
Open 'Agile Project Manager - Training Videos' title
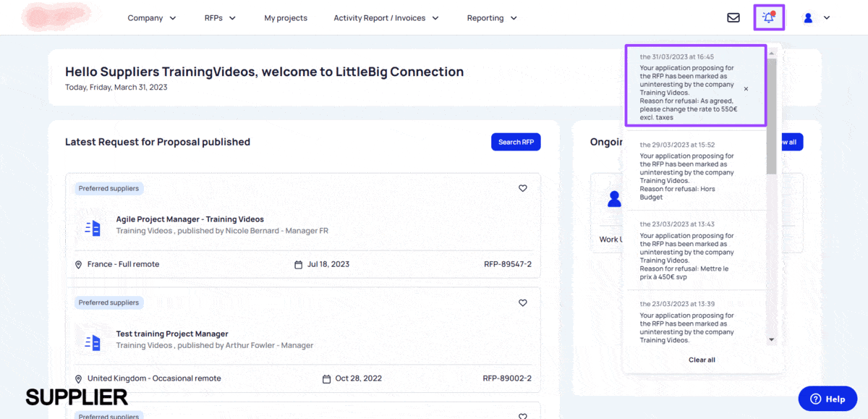coord(190,219)
